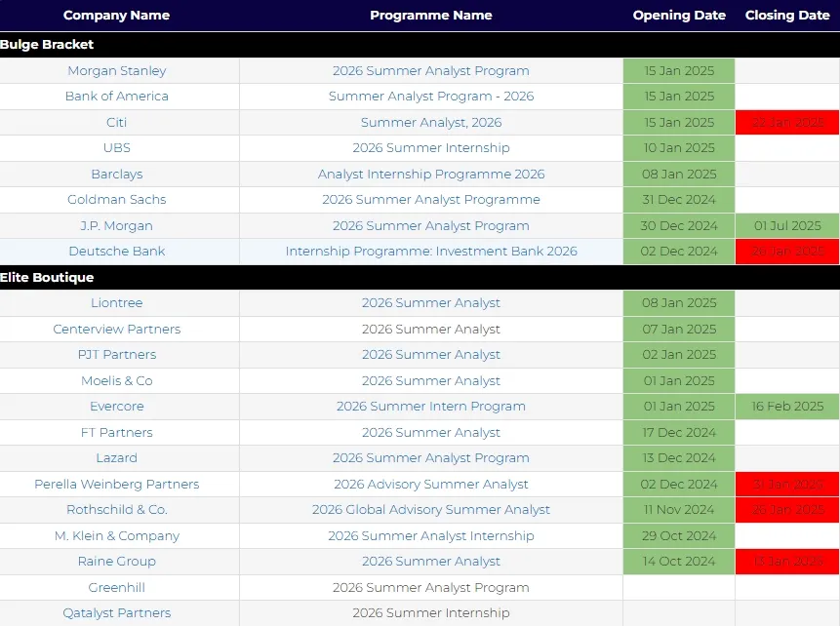Click the 'Summer Analyst, 2026' programme link
Screen dimensions: 840x626
pyautogui.click(x=430, y=123)
